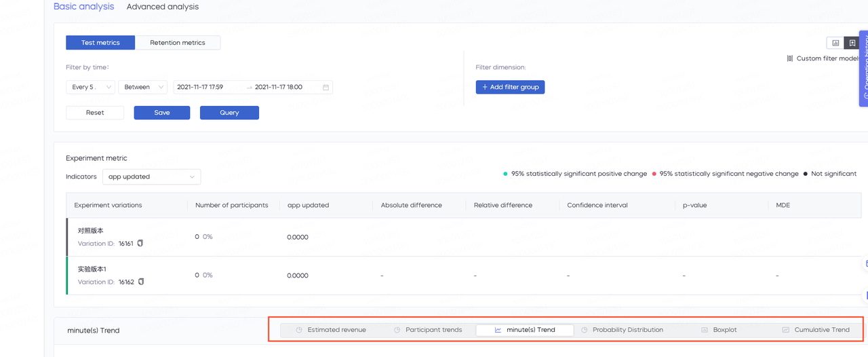The height and width of the screenshot is (357, 868).
Task: Show the Participant trends chart tab
Action: pos(428,330)
